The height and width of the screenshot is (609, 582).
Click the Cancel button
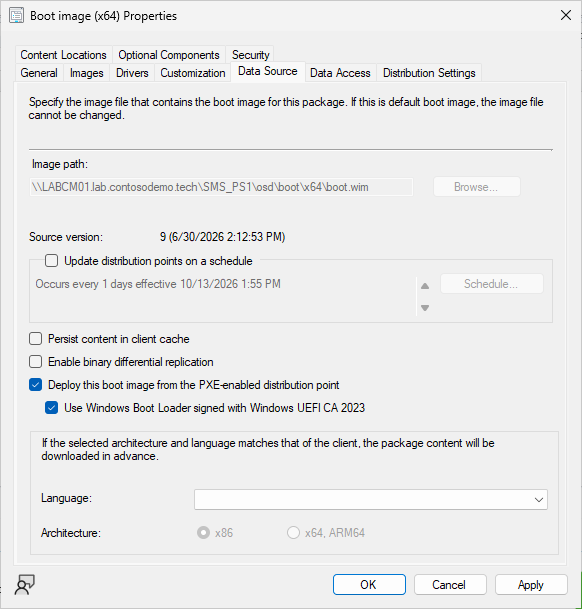tap(450, 585)
